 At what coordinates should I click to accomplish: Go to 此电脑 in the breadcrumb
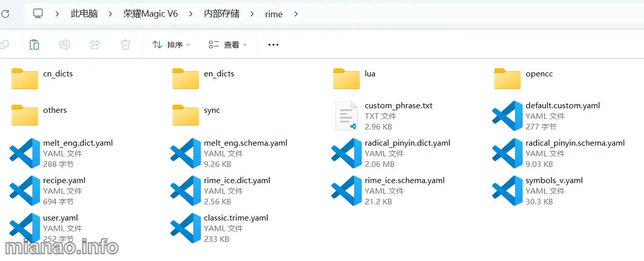[84, 14]
